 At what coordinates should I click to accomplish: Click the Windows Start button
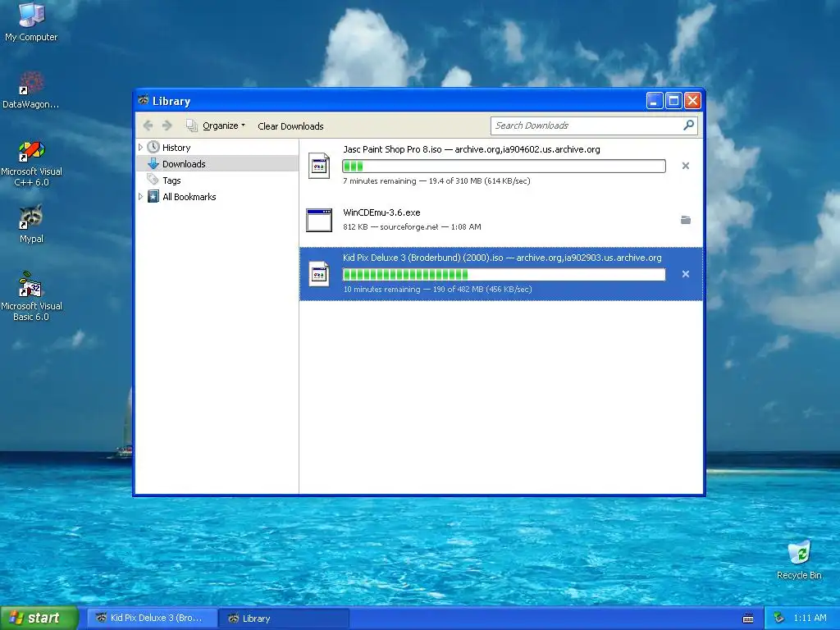tap(39, 618)
